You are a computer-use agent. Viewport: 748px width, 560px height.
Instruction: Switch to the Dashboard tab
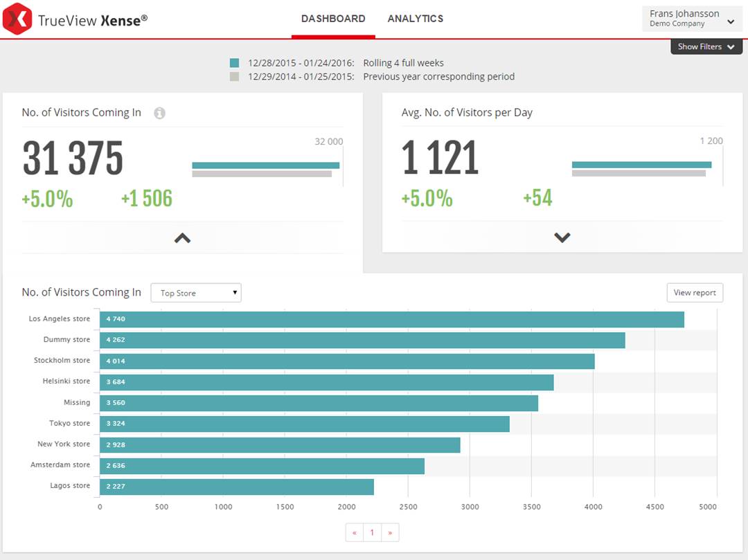[x=333, y=19]
